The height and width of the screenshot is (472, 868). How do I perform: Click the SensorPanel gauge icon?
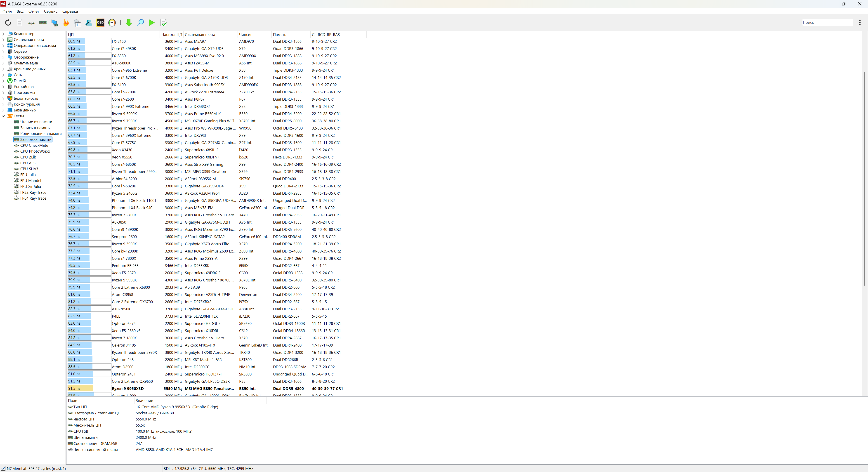(112, 23)
